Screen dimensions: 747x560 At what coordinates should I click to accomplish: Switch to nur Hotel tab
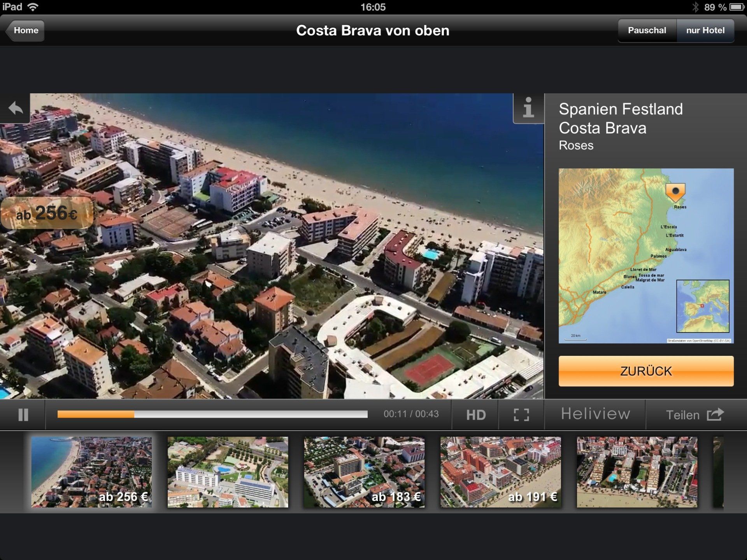pyautogui.click(x=705, y=30)
